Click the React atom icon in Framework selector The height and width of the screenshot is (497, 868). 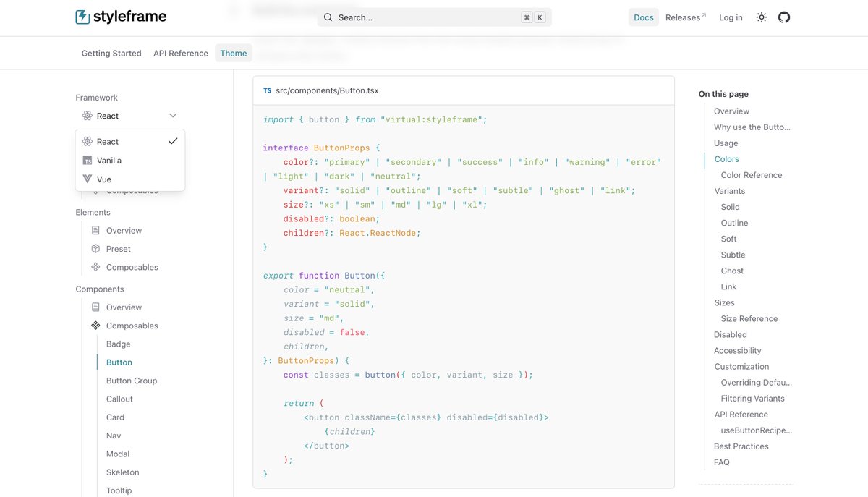[88, 116]
